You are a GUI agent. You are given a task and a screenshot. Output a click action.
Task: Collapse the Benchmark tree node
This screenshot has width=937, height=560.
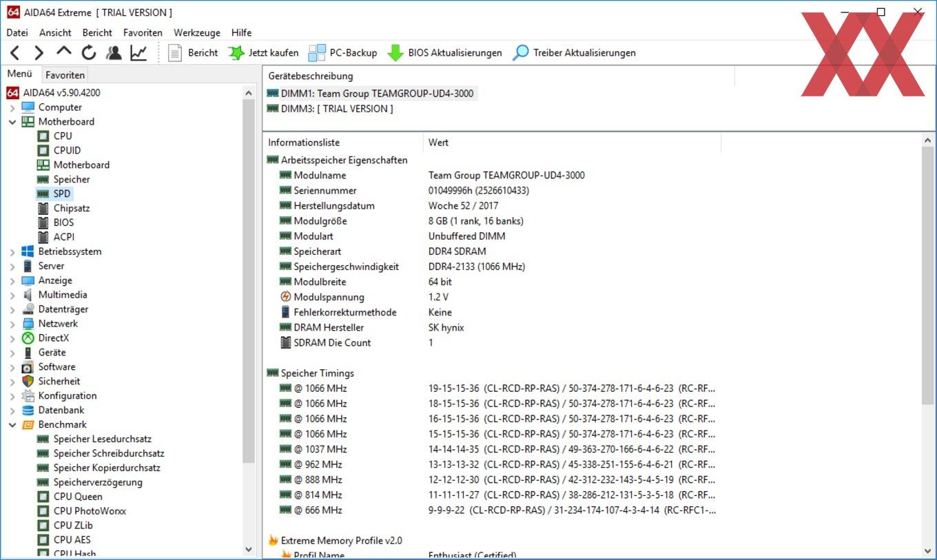point(12,425)
